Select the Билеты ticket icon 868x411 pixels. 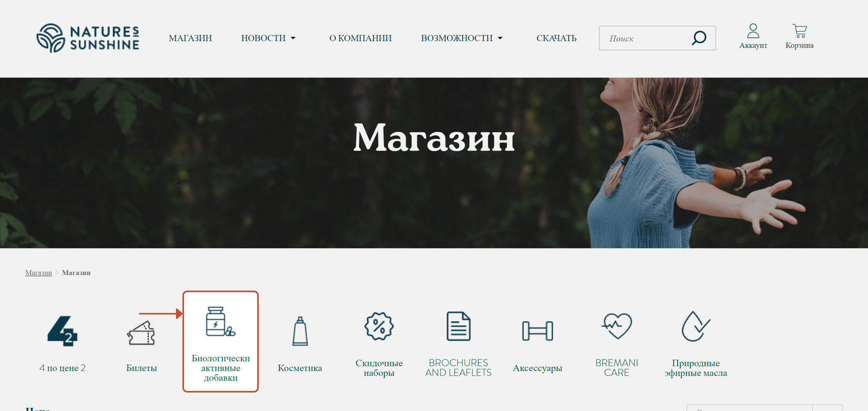click(x=141, y=333)
